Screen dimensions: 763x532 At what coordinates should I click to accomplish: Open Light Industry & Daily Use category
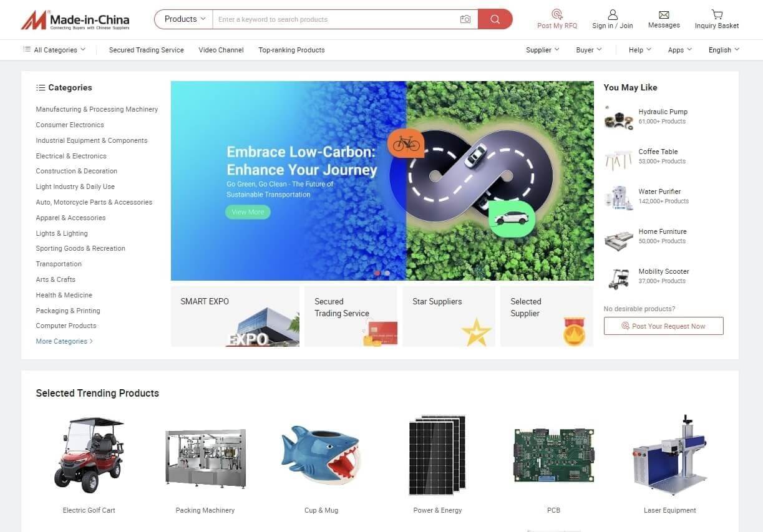tap(75, 186)
